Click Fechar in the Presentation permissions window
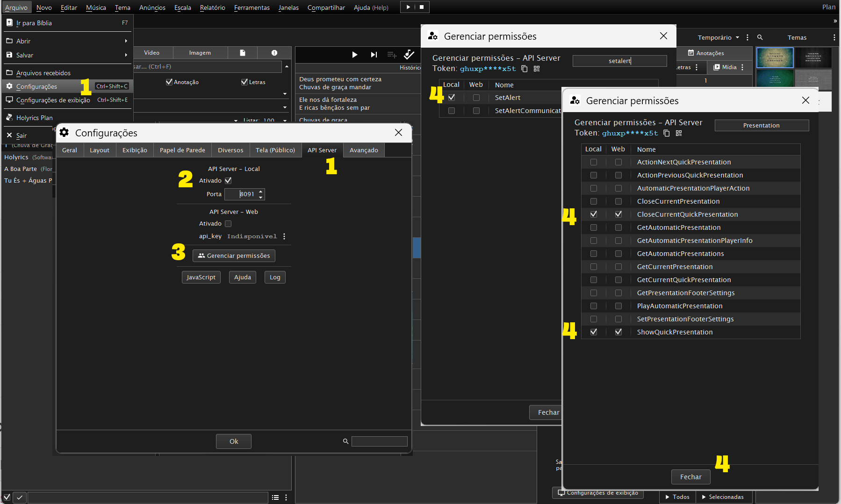 691,477
